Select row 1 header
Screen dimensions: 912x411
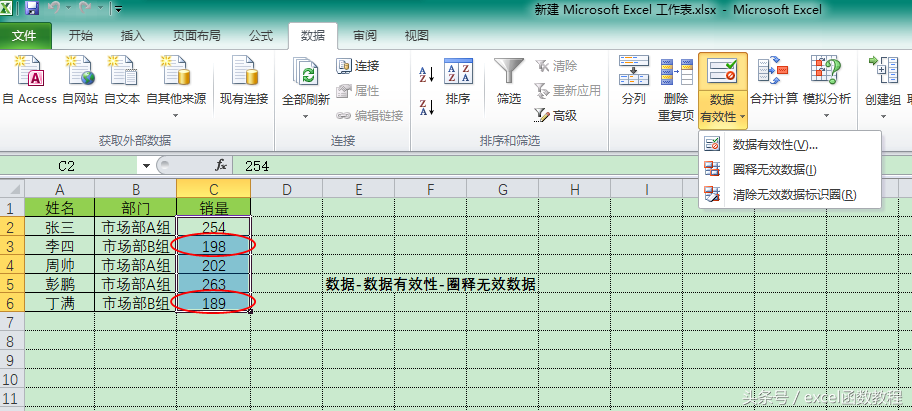[12, 208]
